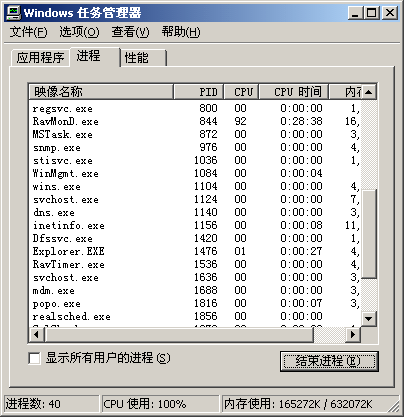Sort the list by PID column header

point(198,92)
